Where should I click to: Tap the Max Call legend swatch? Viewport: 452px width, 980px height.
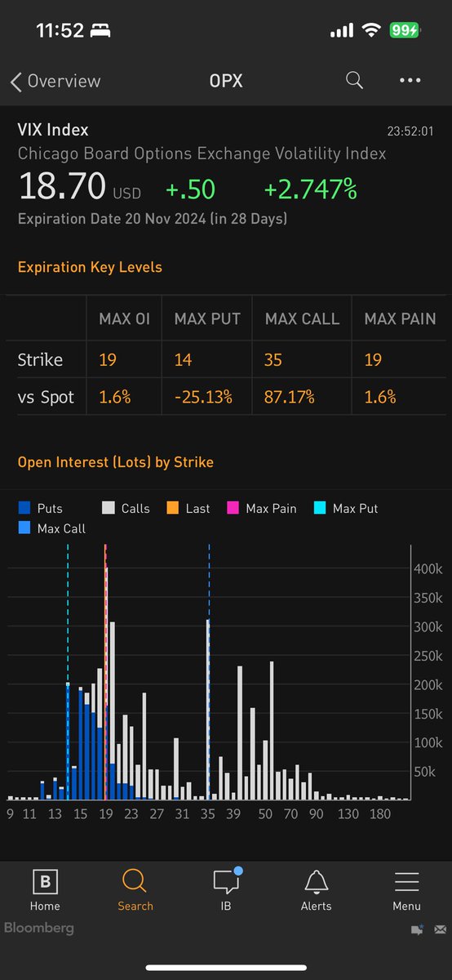click(24, 528)
